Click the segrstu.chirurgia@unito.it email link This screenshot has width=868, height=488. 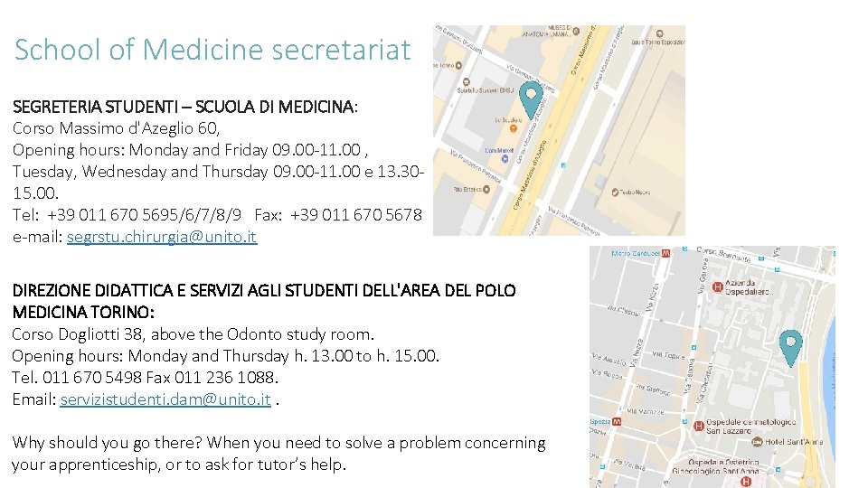(x=162, y=238)
